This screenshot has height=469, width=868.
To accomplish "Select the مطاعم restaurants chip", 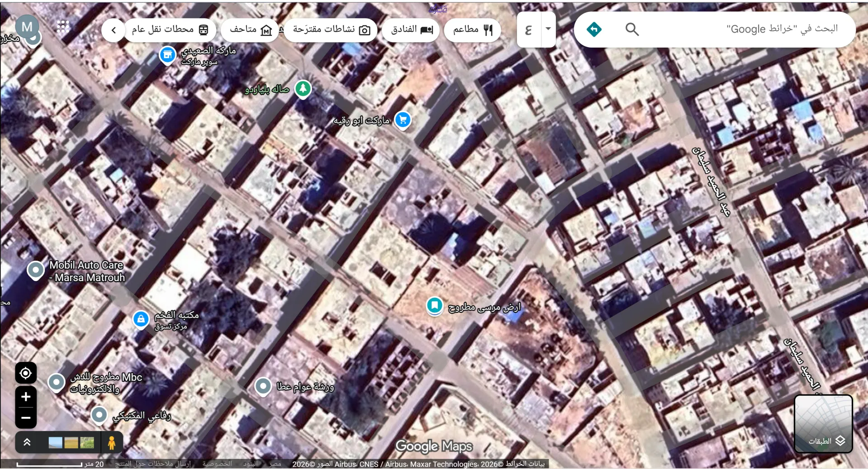I will (x=472, y=30).
